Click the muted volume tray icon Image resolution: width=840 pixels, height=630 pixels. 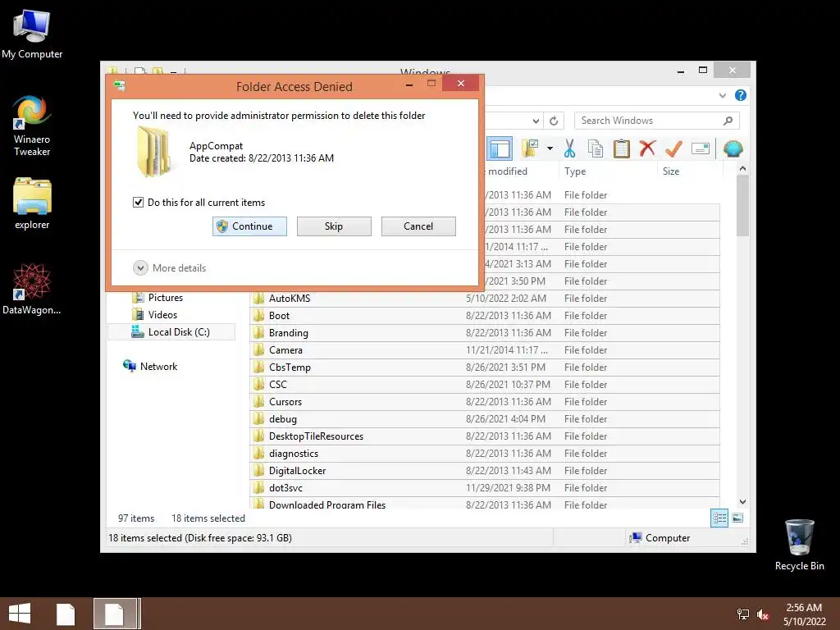click(763, 614)
